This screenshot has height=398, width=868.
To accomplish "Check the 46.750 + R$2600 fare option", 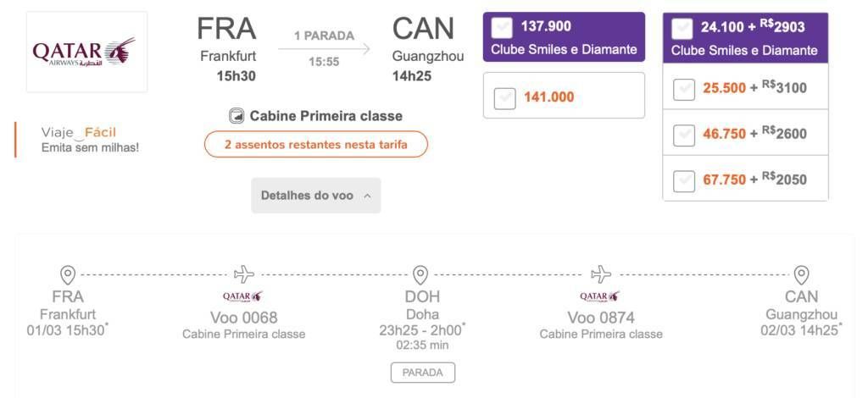I will [x=684, y=135].
